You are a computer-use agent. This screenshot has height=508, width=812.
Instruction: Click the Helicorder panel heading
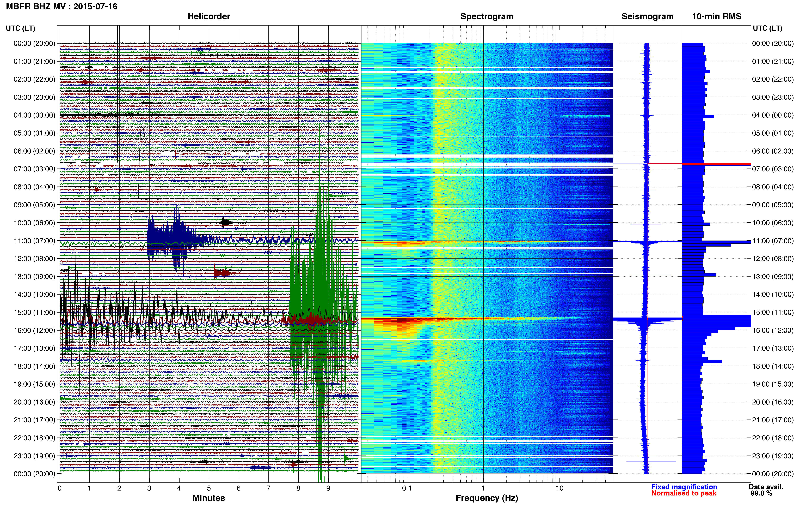point(209,16)
